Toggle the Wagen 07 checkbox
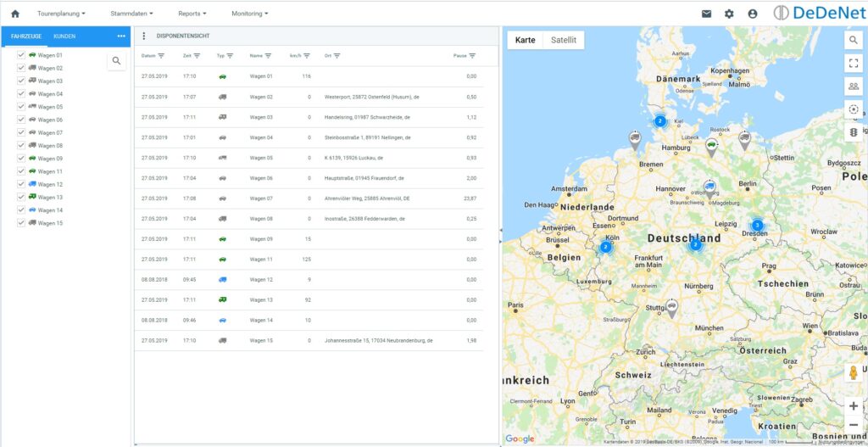Screen dimensions: 868x447 (x=21, y=132)
